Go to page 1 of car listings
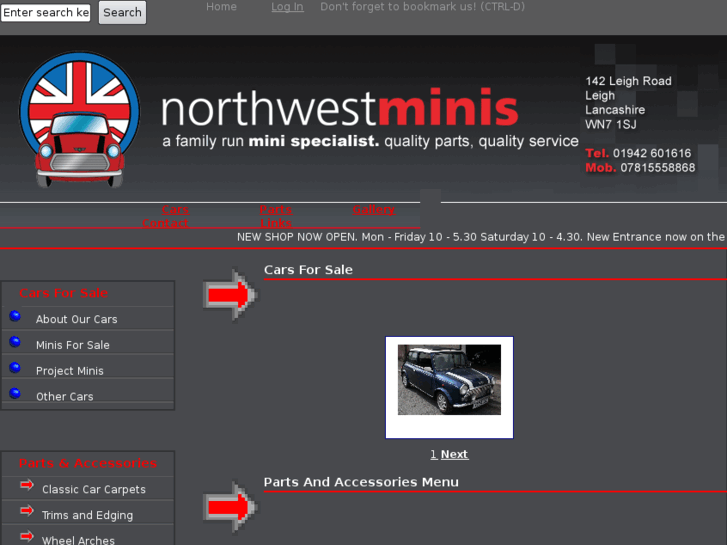The height and width of the screenshot is (545, 727). [x=434, y=454]
